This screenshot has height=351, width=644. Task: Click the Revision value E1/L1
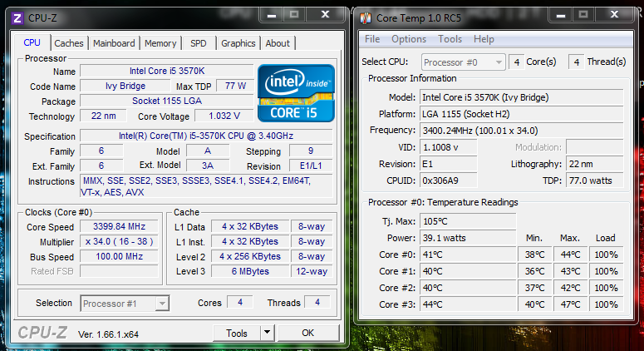pyautogui.click(x=311, y=166)
